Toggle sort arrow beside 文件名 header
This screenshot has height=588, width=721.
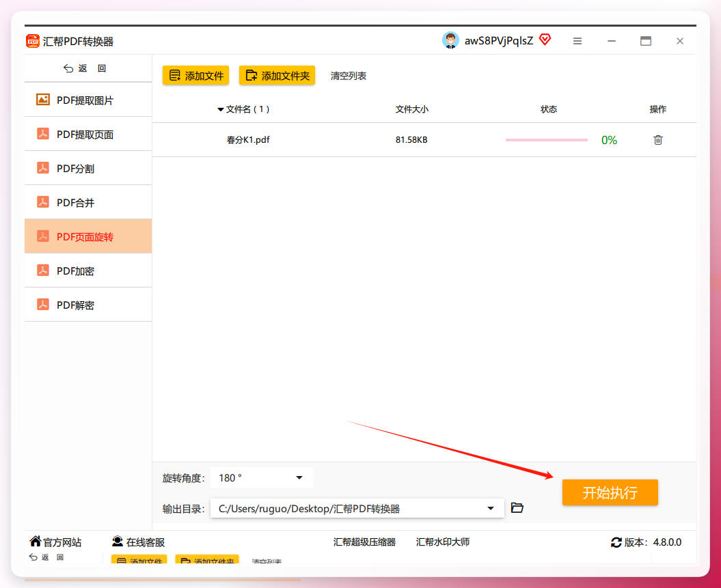click(x=221, y=109)
